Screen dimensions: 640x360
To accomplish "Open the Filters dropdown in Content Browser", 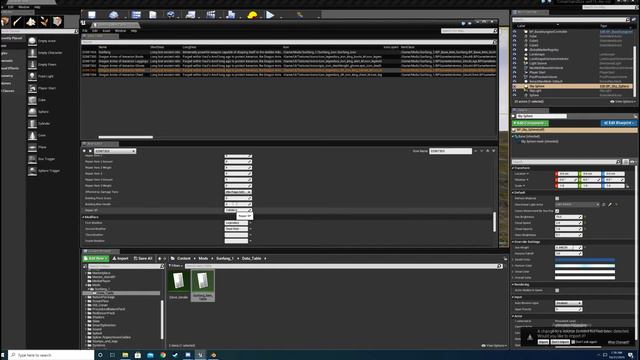I will click(176, 266).
